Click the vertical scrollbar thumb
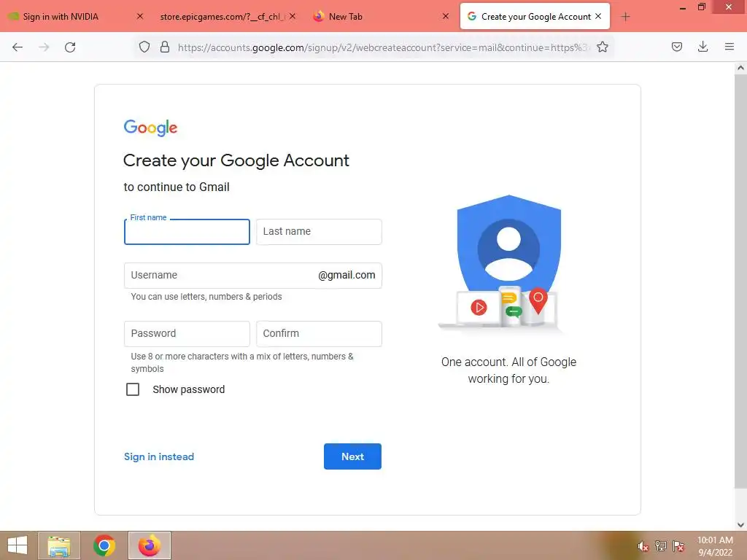This screenshot has height=560, width=747. [x=740, y=281]
